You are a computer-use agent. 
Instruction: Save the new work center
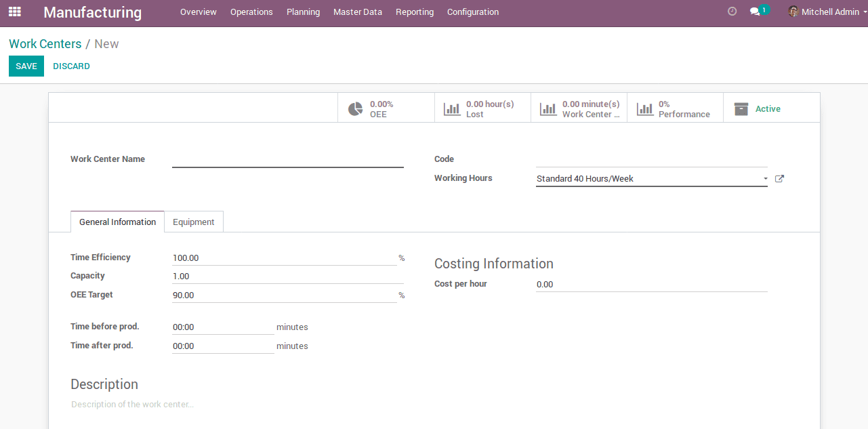coord(26,66)
